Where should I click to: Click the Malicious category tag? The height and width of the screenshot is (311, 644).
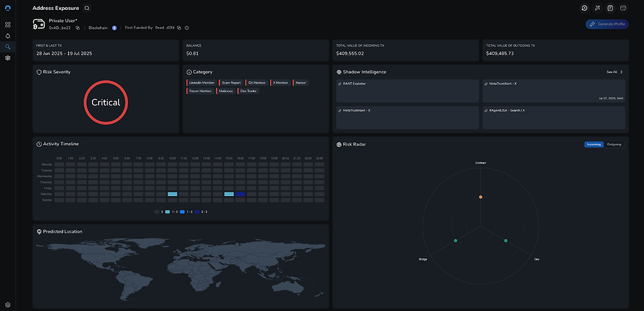[226, 91]
